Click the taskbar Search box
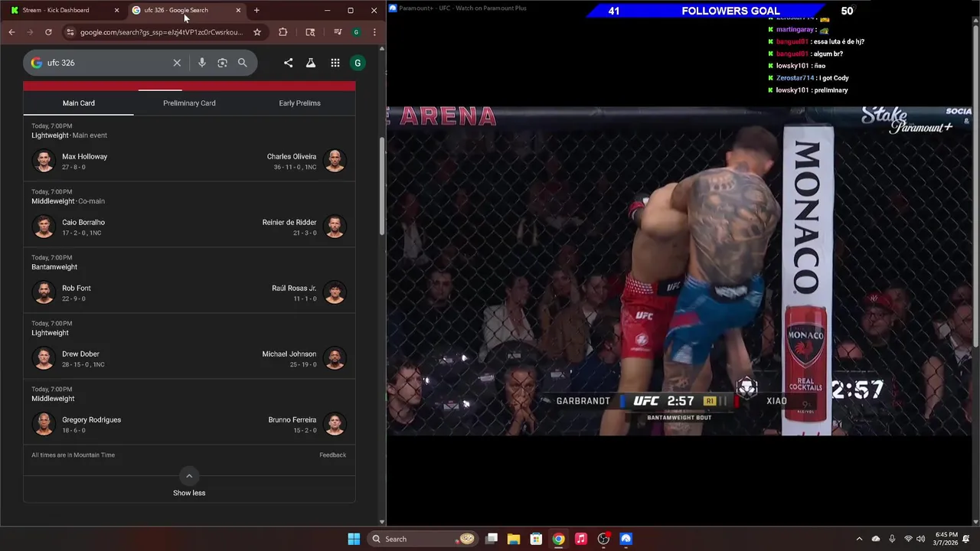 pos(422,539)
